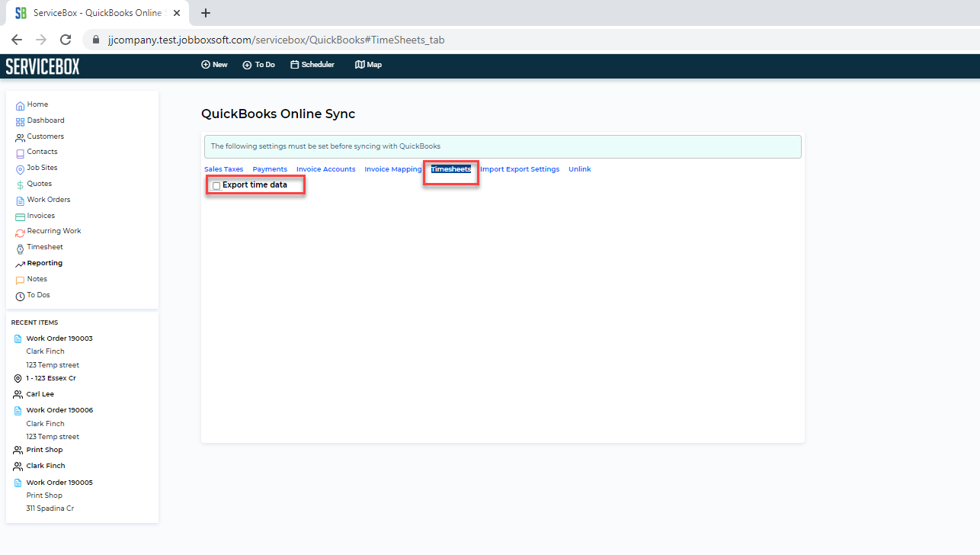Image resolution: width=980 pixels, height=555 pixels.
Task: Open Clark Finch customer recent item
Action: coord(46,466)
